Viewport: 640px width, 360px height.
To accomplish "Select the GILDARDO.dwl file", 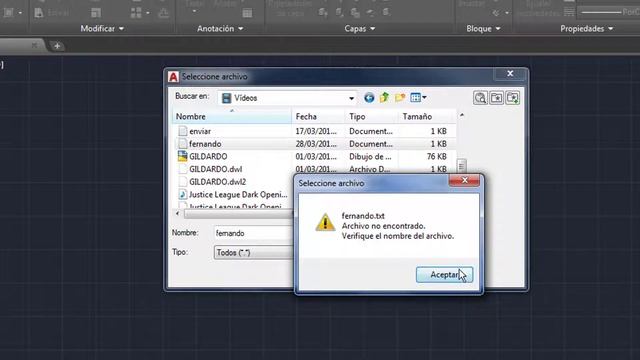I will tap(216, 169).
